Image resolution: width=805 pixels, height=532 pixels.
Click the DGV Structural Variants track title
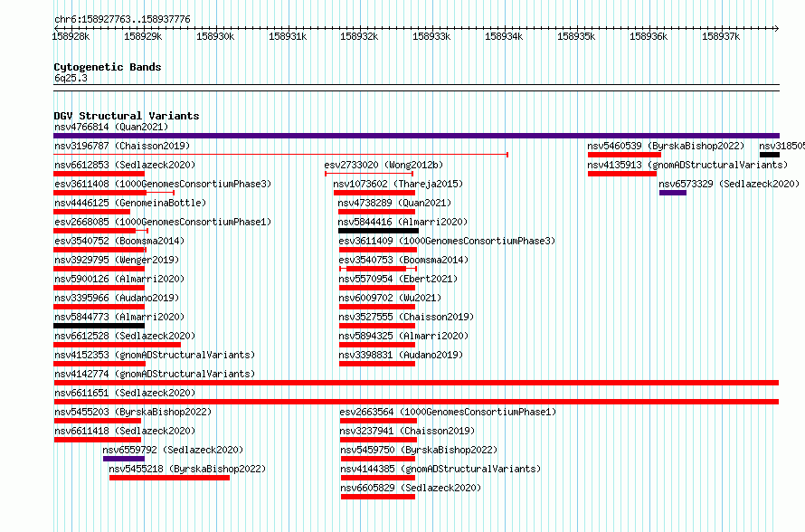tap(127, 116)
